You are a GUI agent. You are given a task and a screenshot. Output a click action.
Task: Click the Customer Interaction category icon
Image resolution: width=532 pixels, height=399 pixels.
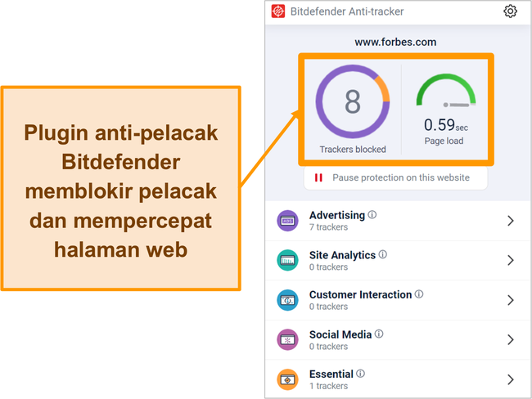click(x=288, y=300)
